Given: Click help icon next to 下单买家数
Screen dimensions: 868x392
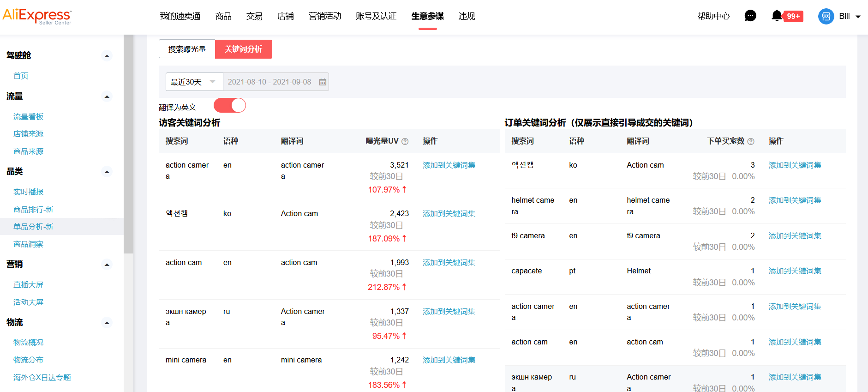Looking at the screenshot, I should click(x=751, y=142).
